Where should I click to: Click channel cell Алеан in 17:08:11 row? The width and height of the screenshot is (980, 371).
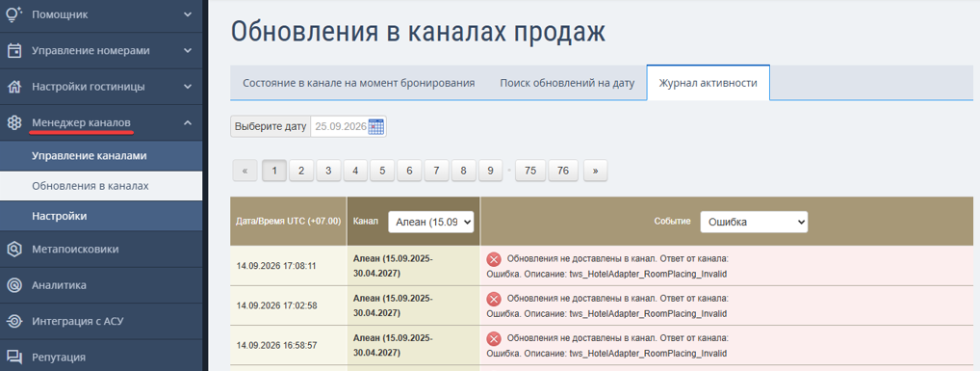click(x=413, y=266)
